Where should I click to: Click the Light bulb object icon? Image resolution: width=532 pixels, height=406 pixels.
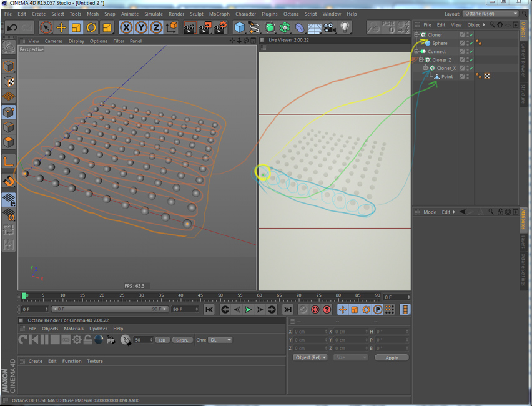345,27
